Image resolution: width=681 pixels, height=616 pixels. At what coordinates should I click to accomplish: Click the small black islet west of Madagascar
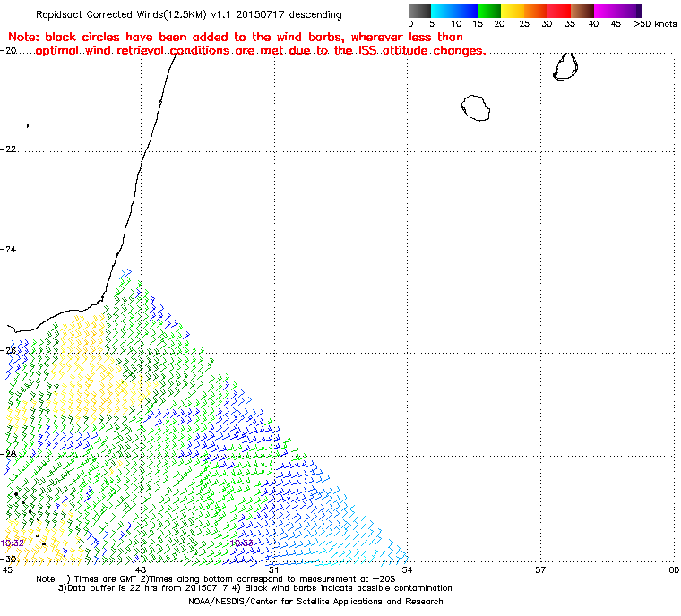pyautogui.click(x=28, y=126)
